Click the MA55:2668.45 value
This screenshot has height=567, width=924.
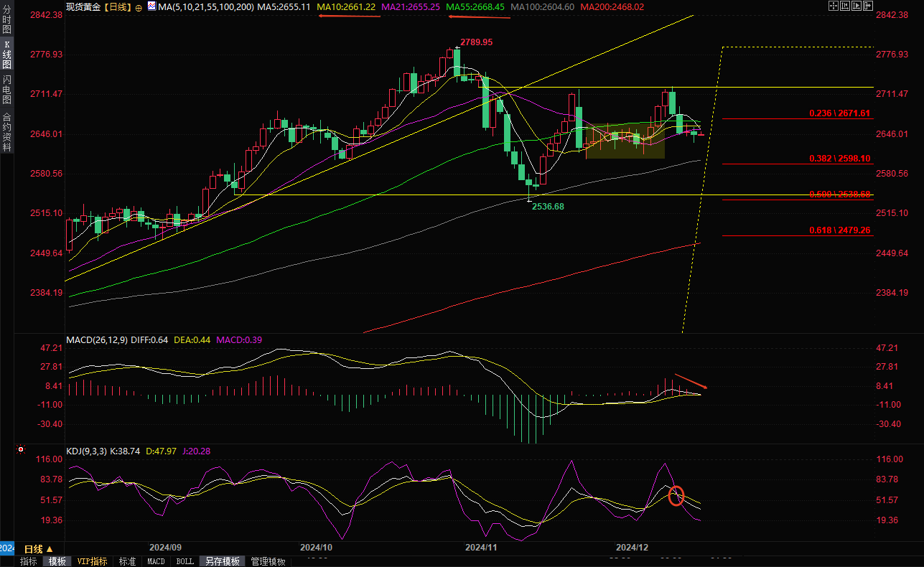coord(475,6)
